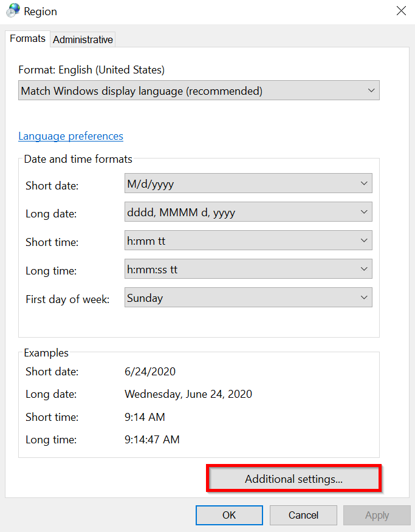Click the example long time '9:14:47 AM'
415x532 pixels.
[x=152, y=440]
